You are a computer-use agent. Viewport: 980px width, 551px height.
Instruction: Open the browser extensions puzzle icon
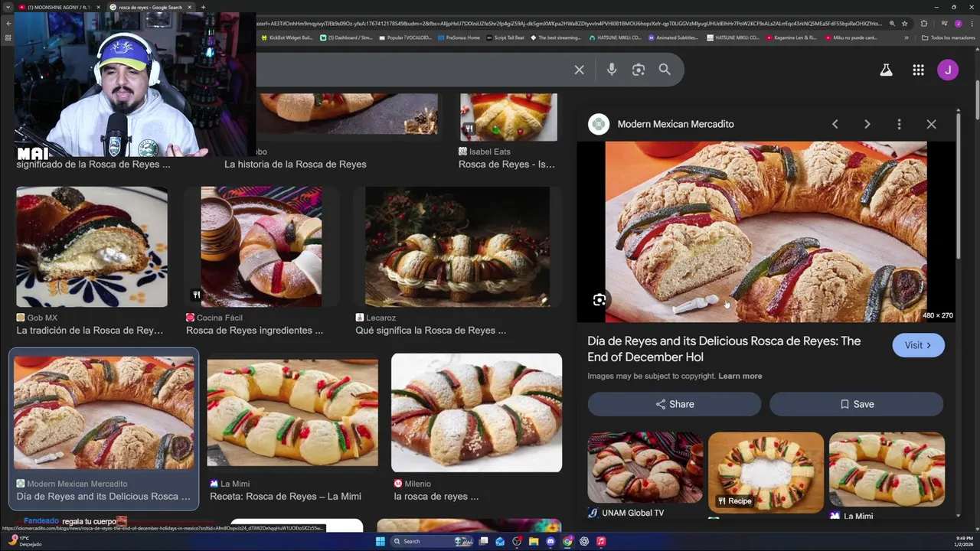click(x=924, y=24)
